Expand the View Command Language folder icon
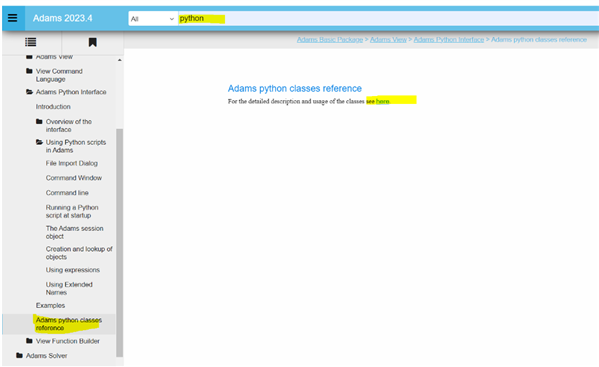The height and width of the screenshot is (367, 599). click(x=29, y=71)
